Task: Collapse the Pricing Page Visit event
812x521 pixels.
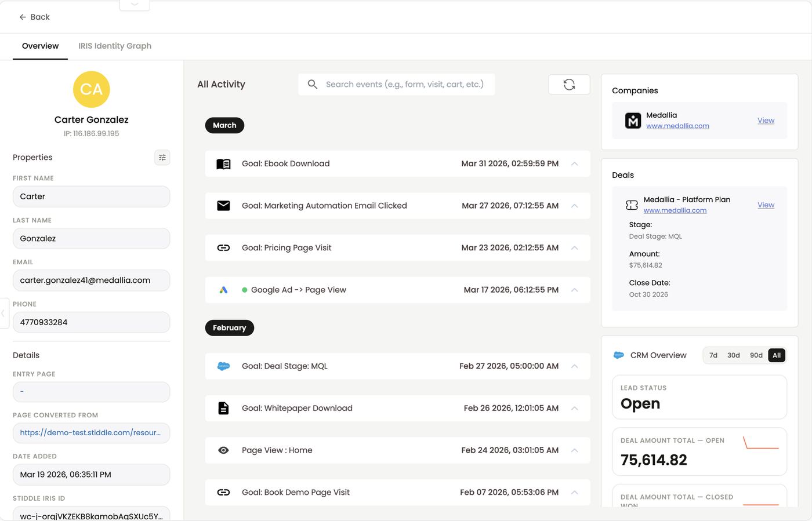Action: tap(574, 248)
